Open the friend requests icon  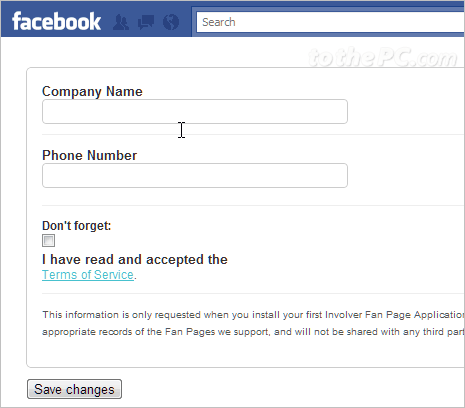(121, 22)
